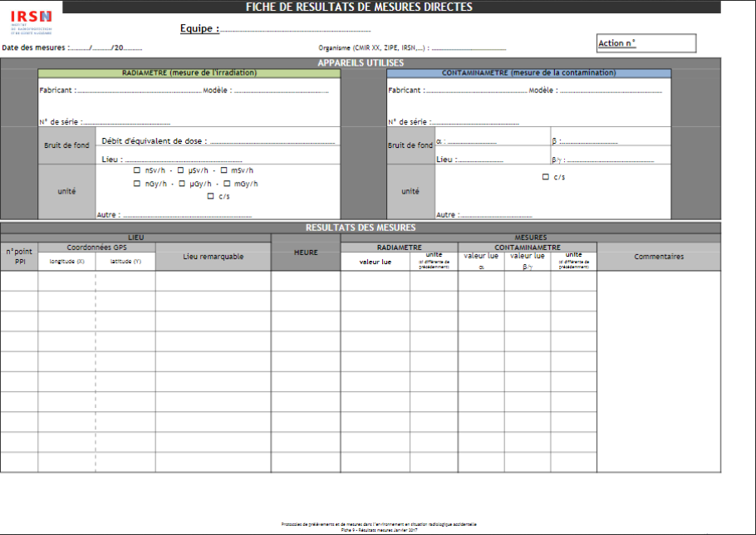756x535 pixels.
Task: Click the Débit d'équivalent de dose line
Action: click(x=272, y=142)
